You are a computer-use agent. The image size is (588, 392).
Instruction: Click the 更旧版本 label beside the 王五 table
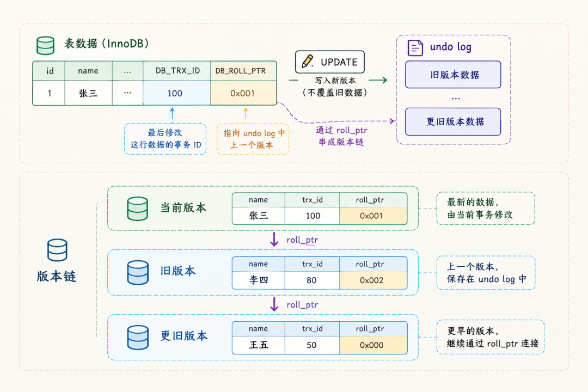(184, 336)
